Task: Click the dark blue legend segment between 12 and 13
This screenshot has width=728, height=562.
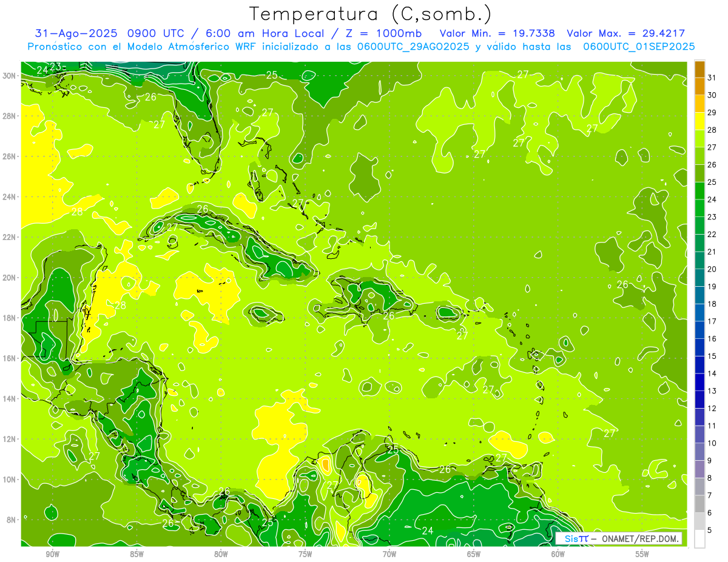Action: (x=699, y=400)
